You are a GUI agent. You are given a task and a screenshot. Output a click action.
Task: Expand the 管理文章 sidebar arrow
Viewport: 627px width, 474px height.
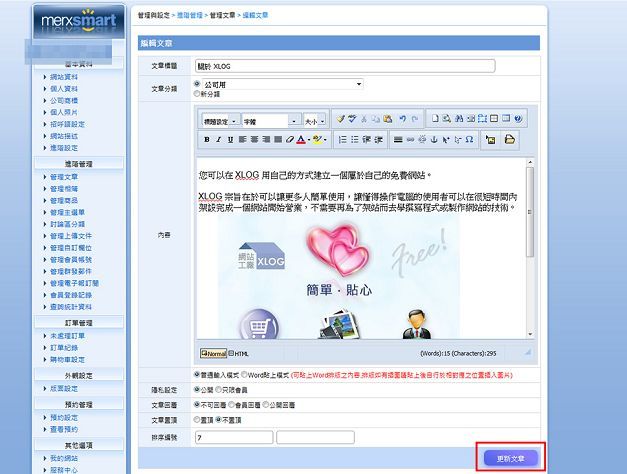pyautogui.click(x=45, y=177)
